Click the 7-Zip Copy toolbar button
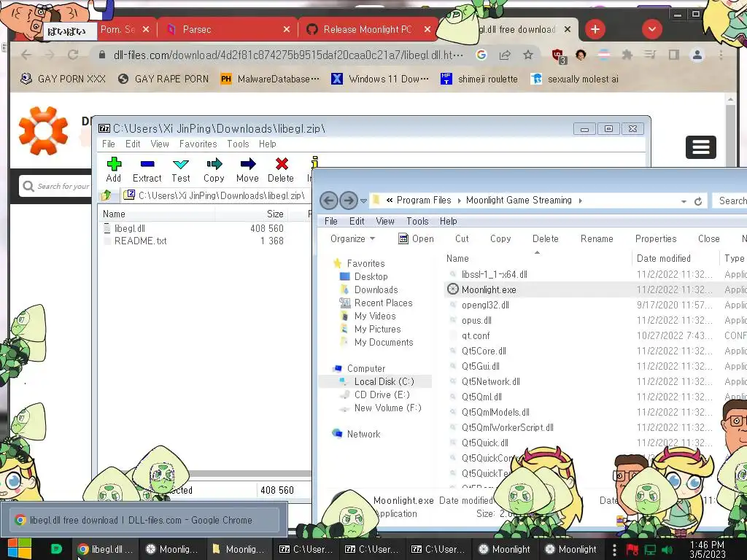The width and height of the screenshot is (747, 560). click(x=214, y=170)
